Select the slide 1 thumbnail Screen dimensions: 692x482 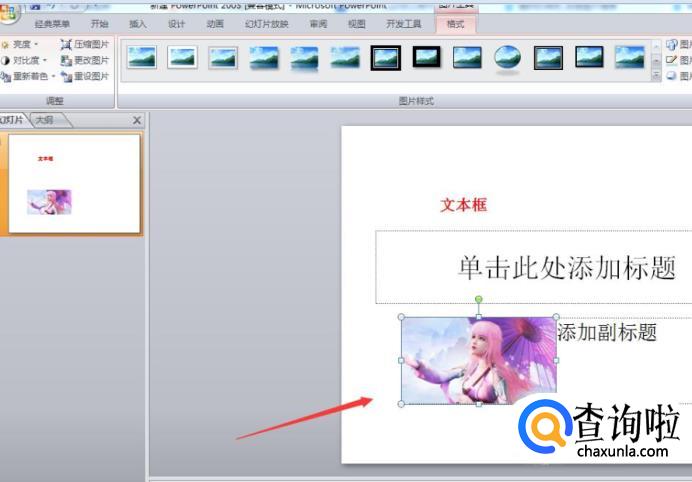coord(74,184)
